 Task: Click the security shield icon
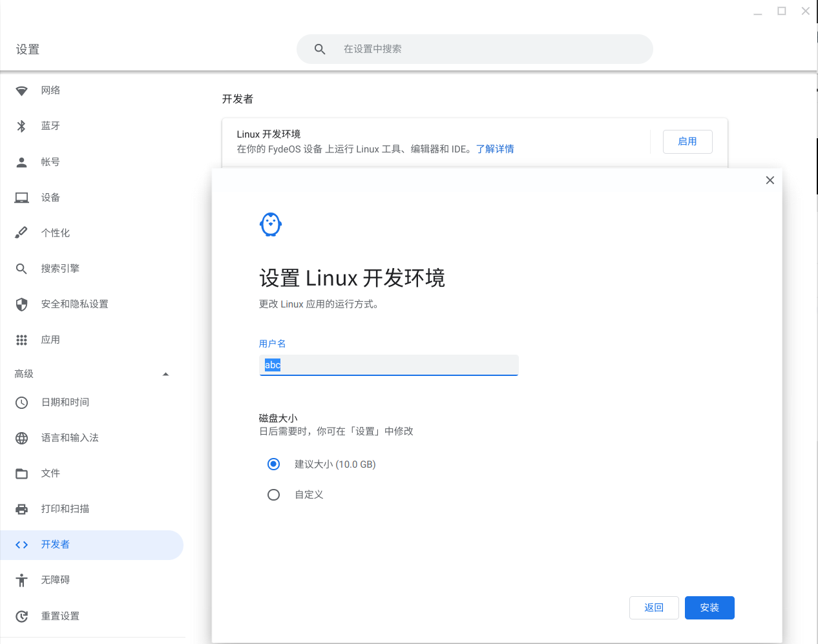coord(21,304)
